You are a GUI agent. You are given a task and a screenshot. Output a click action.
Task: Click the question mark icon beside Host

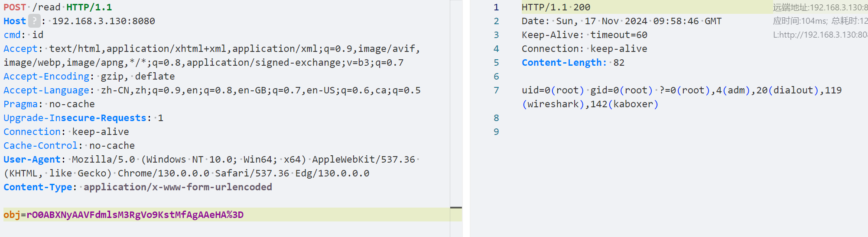[x=34, y=21]
